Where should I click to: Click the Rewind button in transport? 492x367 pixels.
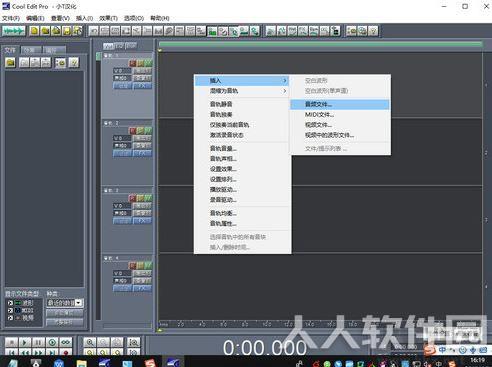click(x=25, y=352)
